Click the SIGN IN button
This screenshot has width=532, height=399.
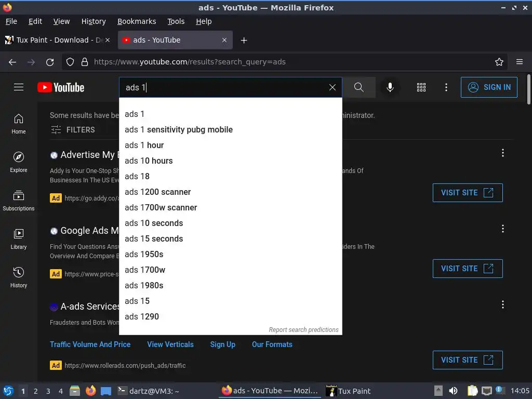[489, 87]
